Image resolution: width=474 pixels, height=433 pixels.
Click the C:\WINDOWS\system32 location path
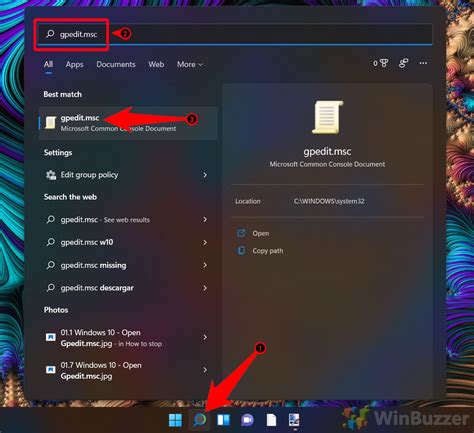click(x=329, y=201)
